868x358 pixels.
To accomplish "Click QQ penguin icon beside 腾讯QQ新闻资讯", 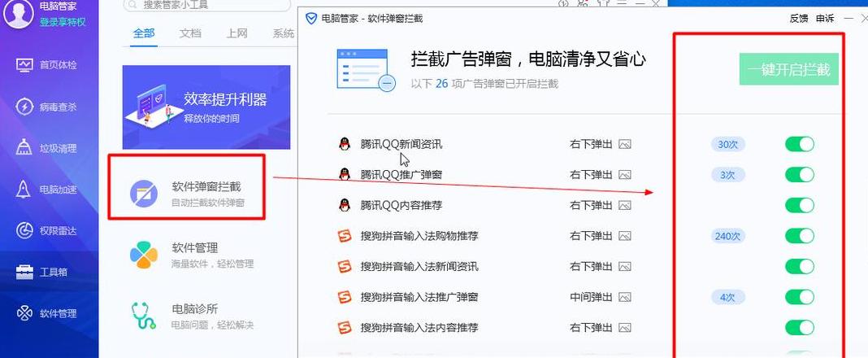I will (345, 144).
